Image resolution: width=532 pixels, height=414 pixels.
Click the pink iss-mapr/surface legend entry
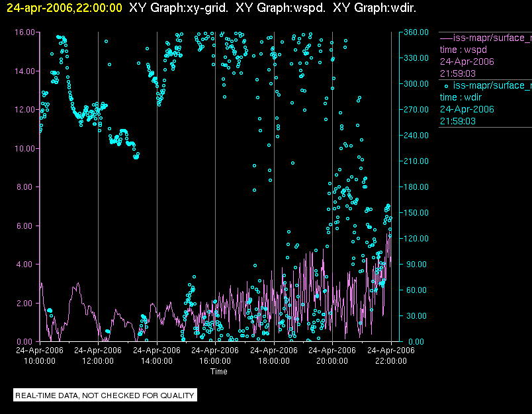492,38
